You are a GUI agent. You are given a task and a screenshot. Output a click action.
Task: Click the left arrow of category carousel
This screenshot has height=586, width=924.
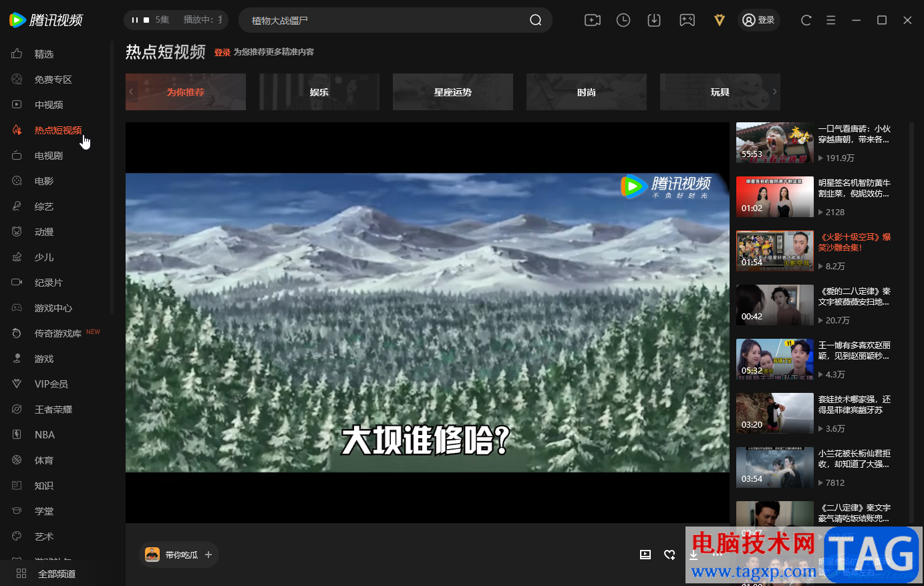pos(132,92)
